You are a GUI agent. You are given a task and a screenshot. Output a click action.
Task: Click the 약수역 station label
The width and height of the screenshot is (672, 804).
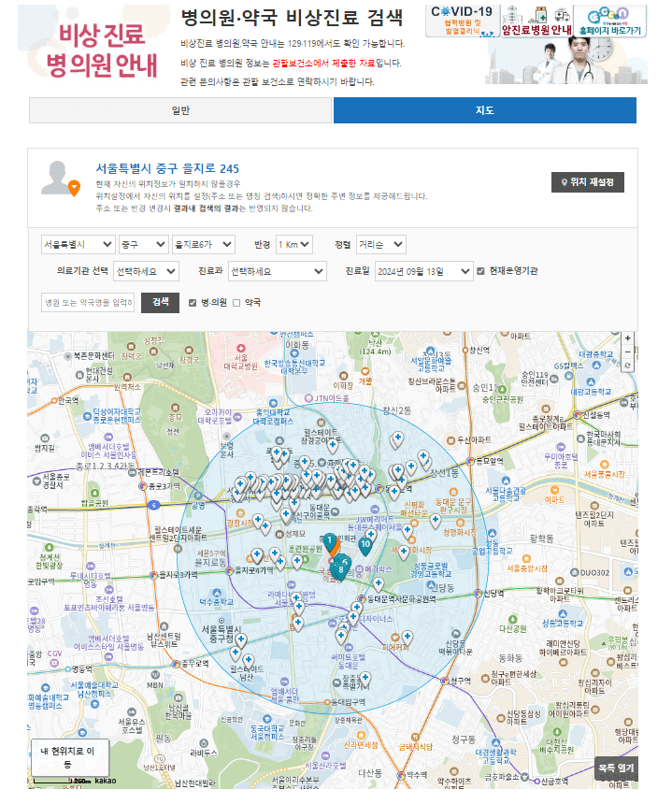coord(417,775)
